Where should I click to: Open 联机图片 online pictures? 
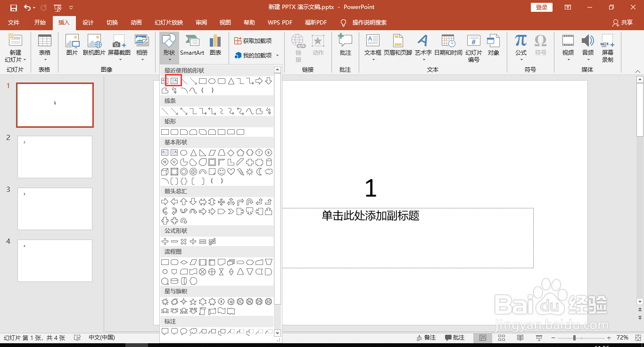94,46
